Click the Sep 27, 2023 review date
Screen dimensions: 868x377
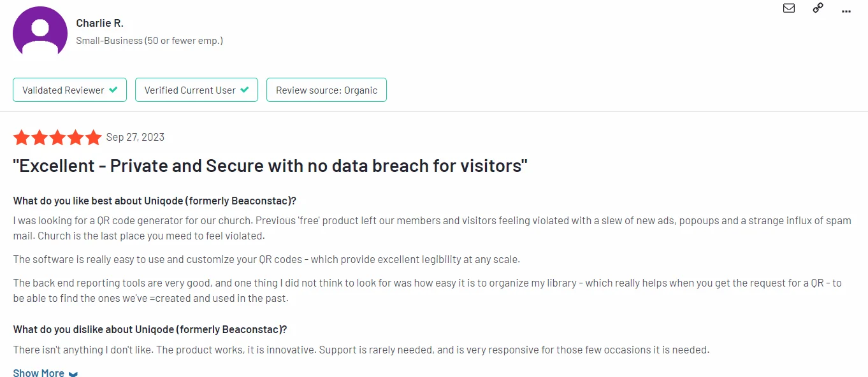135,137
